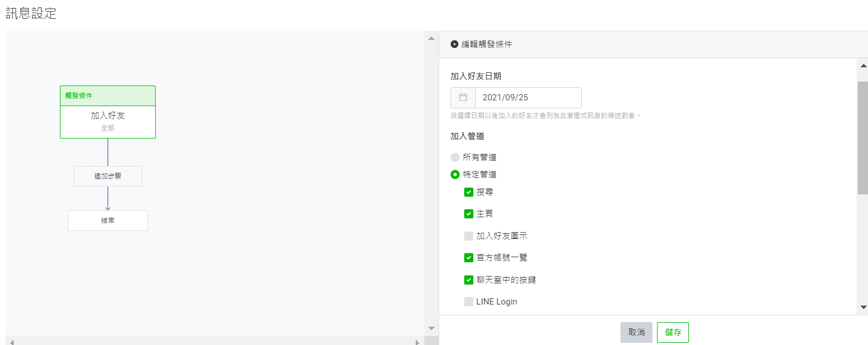The image size is (868, 345).
Task: Click the dashed 追加步驟 add-step box
Action: pos(108,176)
